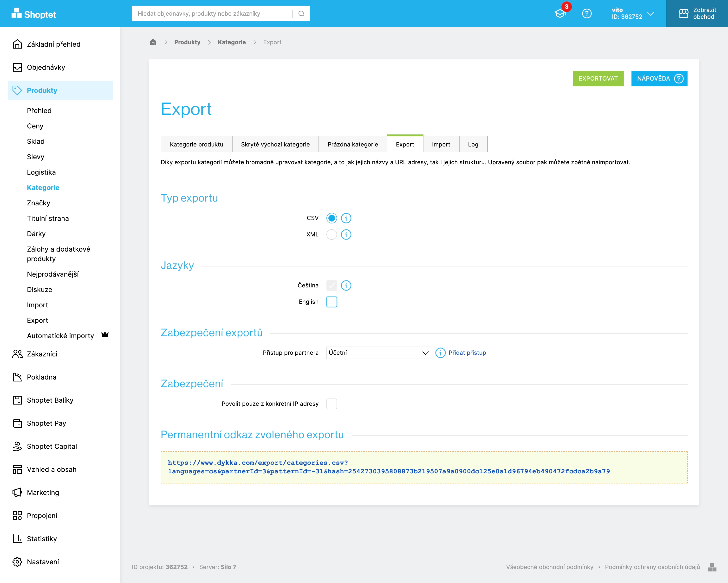Click the info icon next to CSV
This screenshot has height=583, width=728.
click(x=346, y=218)
